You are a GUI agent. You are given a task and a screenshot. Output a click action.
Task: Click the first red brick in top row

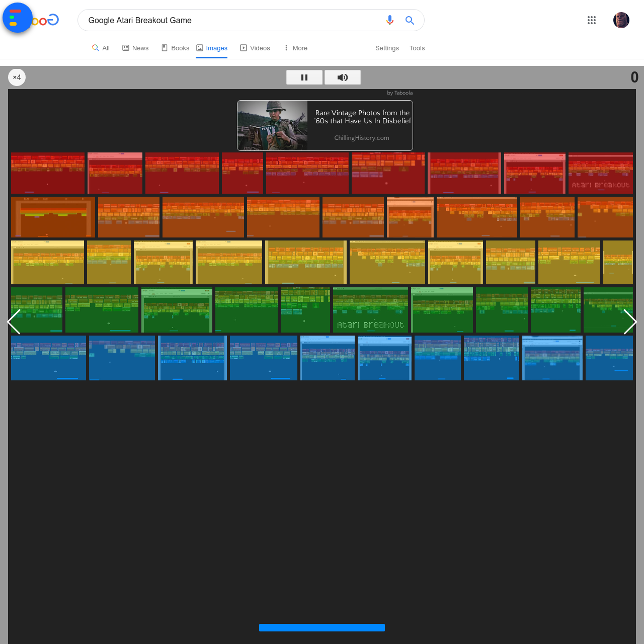[x=48, y=173]
